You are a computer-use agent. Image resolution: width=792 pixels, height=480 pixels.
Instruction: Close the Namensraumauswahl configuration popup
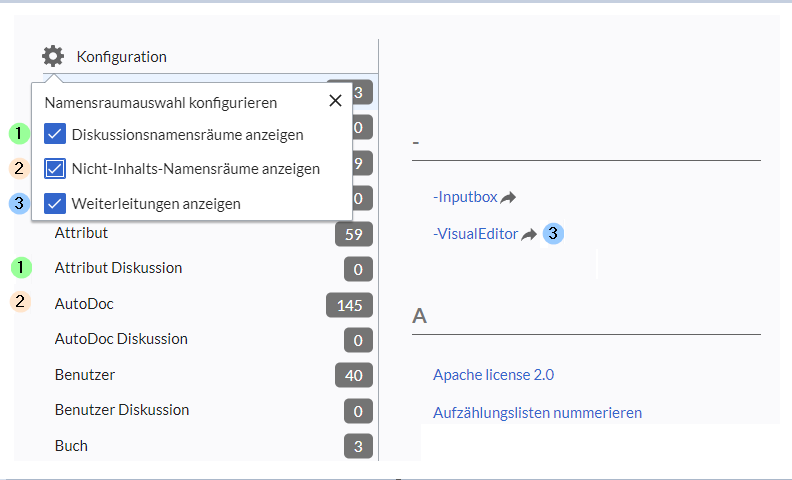tap(335, 100)
